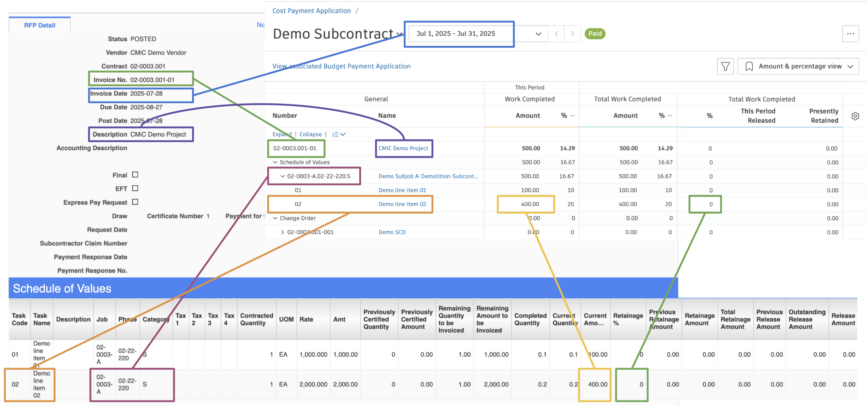The width and height of the screenshot is (868, 406).
Task: Click the Presently Retained header
Action: 824,116
